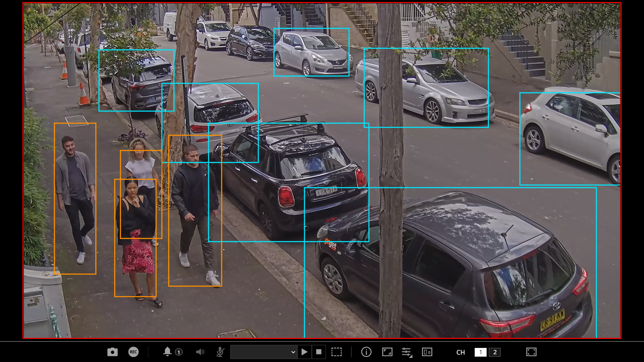644x362 pixels.
Task: Toggle the muted microphone icon
Action: 220,352
